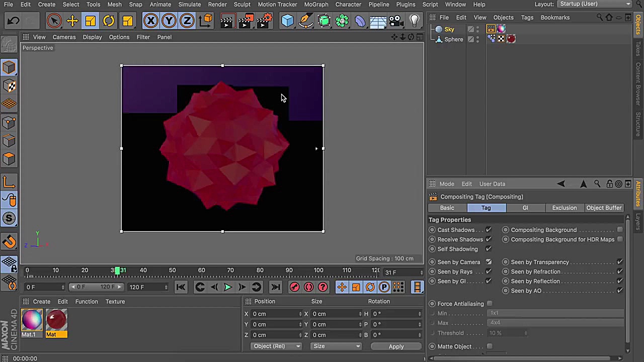
Task: Add a Light object
Action: pos(414,20)
